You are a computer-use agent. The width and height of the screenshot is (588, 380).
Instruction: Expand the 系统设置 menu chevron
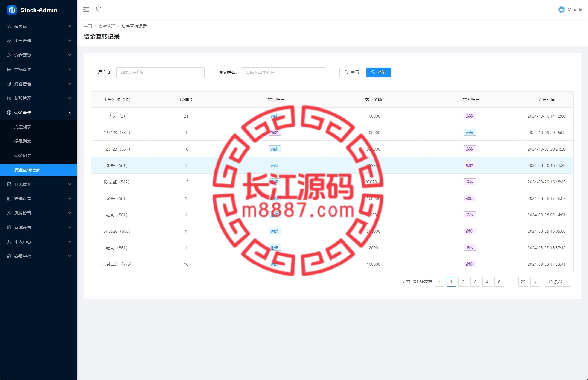pos(70,227)
